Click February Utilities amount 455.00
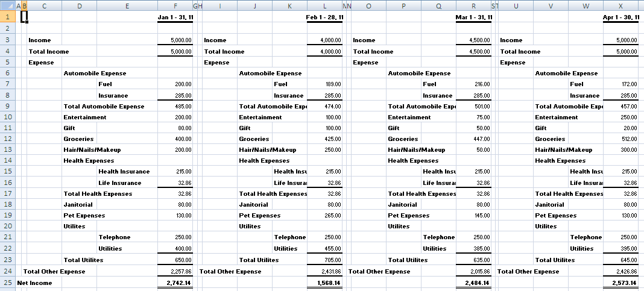This screenshot has width=644, height=291. pyautogui.click(x=325, y=249)
